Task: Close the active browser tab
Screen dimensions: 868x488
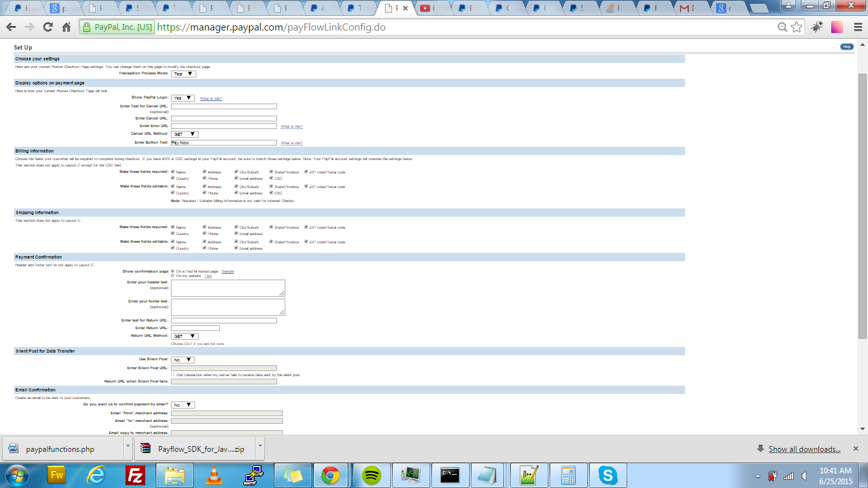Action: click(405, 8)
